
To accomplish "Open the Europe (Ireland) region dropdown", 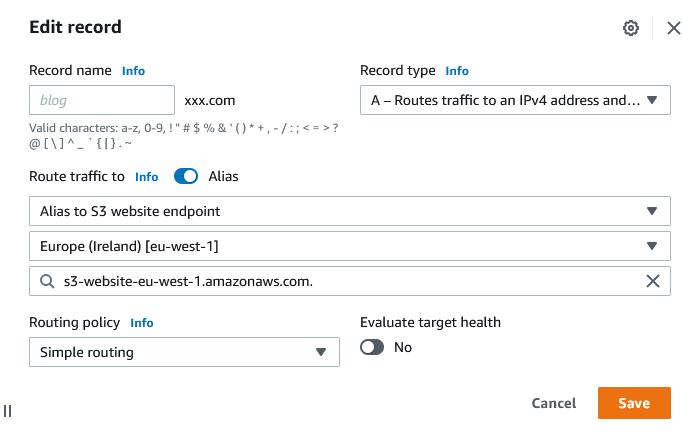I will coord(350,246).
